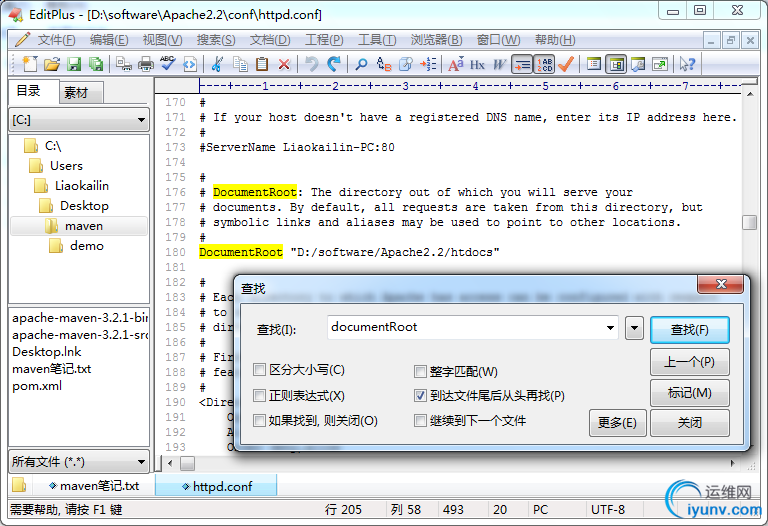This screenshot has height=526, width=768.
Task: Open the small arrow button beside find field
Action: (x=634, y=328)
